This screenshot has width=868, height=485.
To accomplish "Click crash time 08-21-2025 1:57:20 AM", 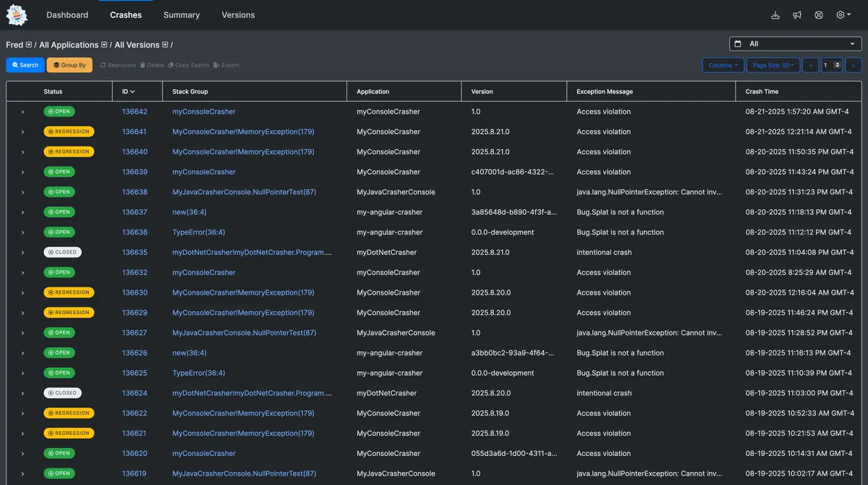I will 797,112.
